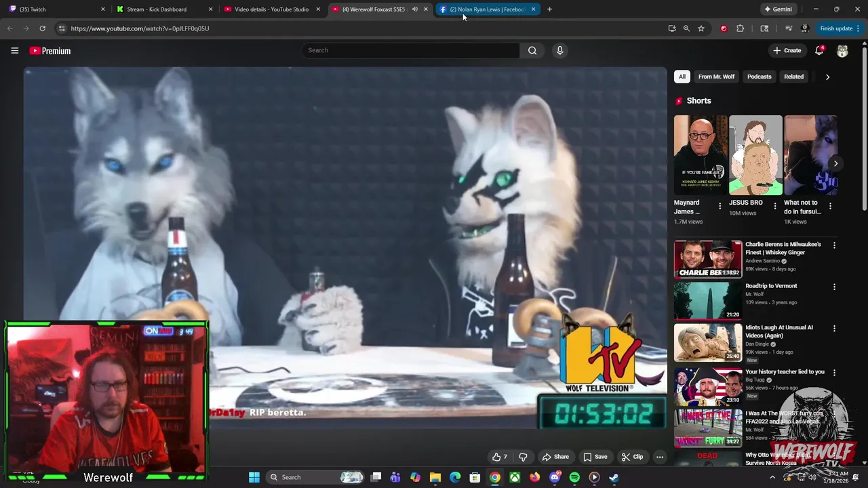The width and height of the screenshot is (868, 488).
Task: Filter recommendations by Podcasts chip
Action: click(x=759, y=77)
